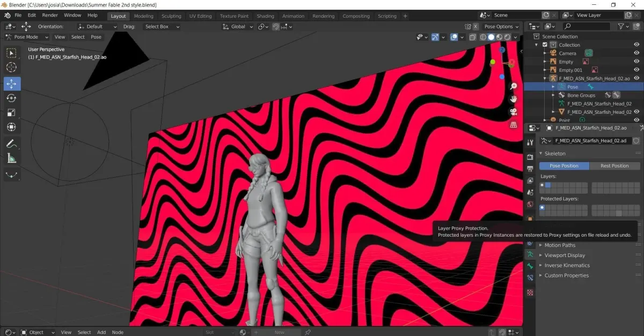644x336 pixels.
Task: Open the node editor Add menu
Action: (101, 332)
